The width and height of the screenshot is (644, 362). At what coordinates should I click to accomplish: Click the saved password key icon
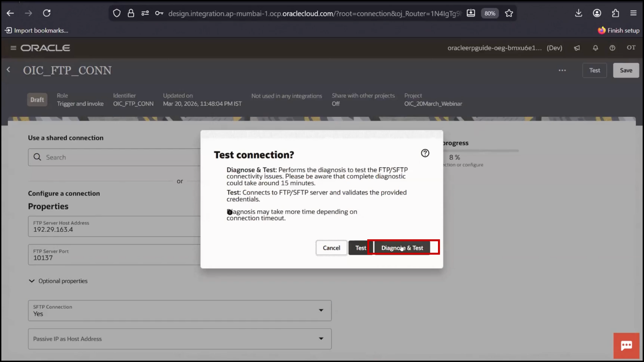point(159,13)
